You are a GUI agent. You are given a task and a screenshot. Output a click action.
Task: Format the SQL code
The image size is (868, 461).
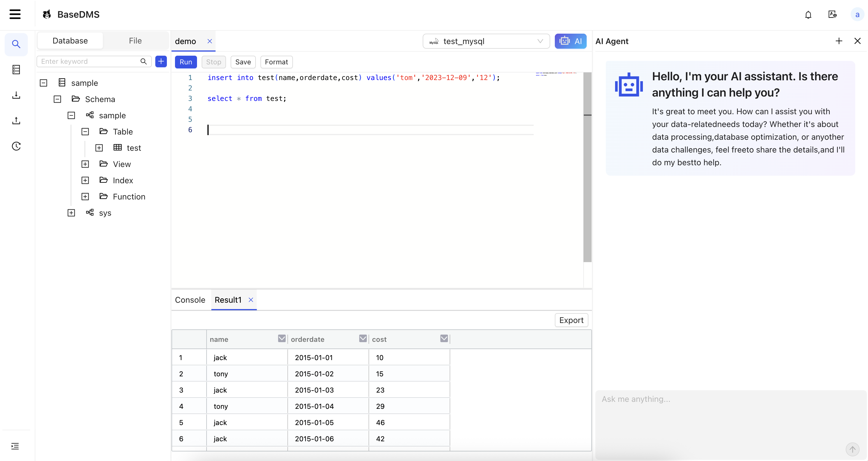click(x=276, y=62)
